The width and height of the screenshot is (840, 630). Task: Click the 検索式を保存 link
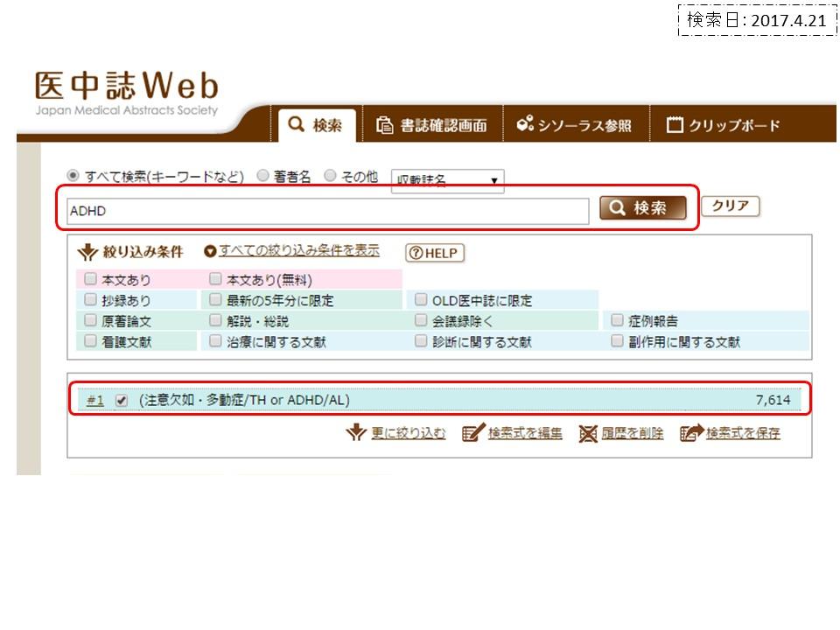[x=743, y=432]
